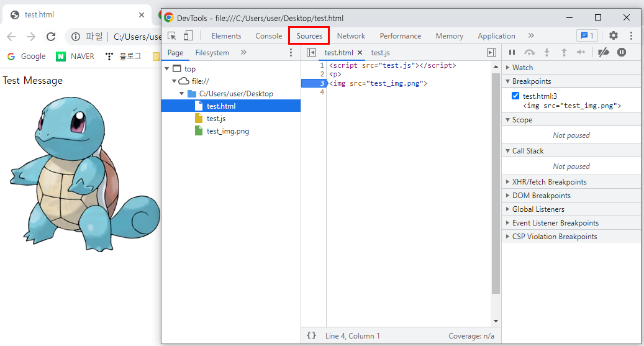Click the step over icon
Screen dimensions: 644x346
click(x=529, y=52)
